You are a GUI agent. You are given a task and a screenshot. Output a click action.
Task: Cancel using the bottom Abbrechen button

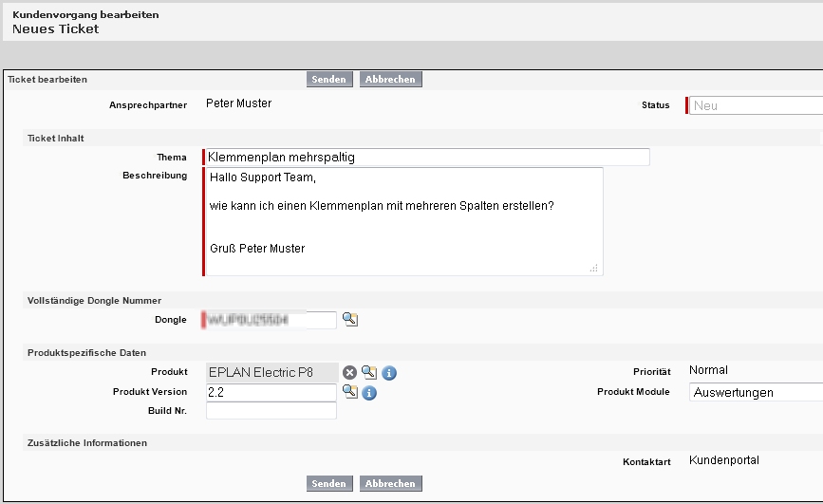390,484
